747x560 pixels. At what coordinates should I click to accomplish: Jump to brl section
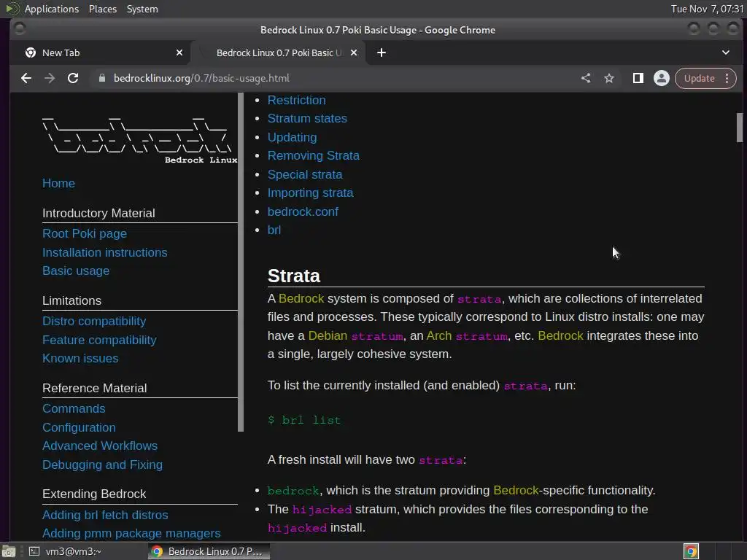[274, 230]
